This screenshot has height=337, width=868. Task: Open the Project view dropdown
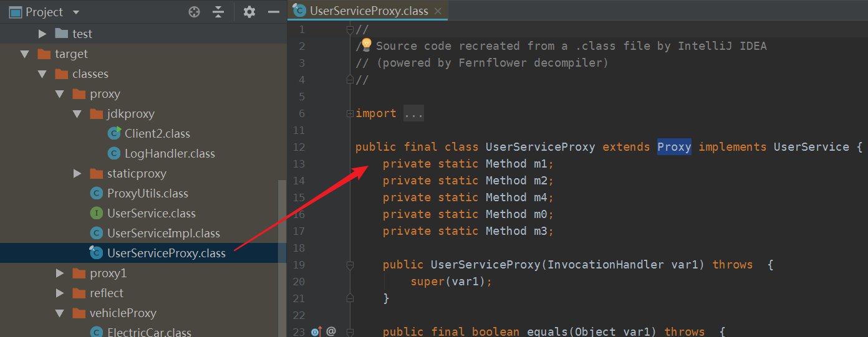pos(76,12)
